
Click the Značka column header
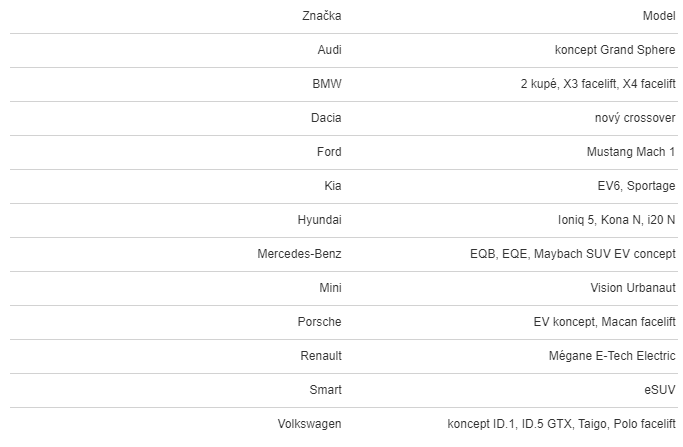click(x=321, y=16)
